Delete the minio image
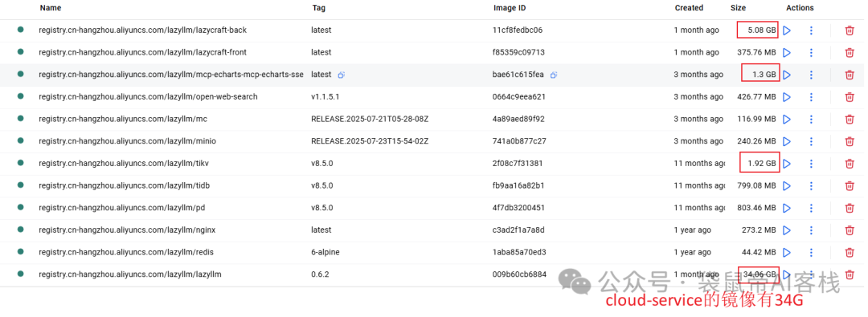This screenshot has width=868, height=317. point(850,141)
